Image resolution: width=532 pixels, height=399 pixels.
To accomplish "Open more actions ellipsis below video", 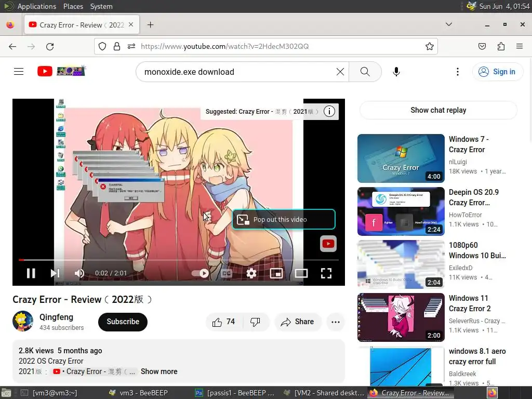I will (x=336, y=322).
